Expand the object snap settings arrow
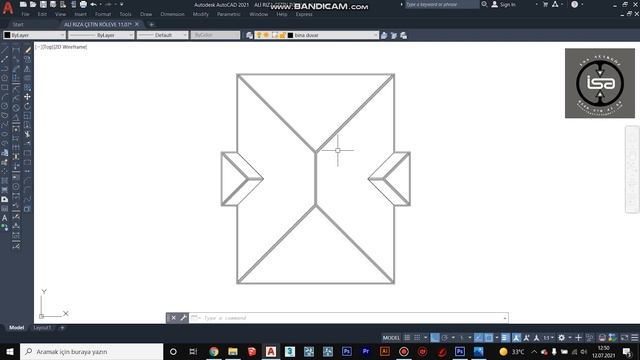640x360 pixels. pyautogui.click(x=496, y=338)
